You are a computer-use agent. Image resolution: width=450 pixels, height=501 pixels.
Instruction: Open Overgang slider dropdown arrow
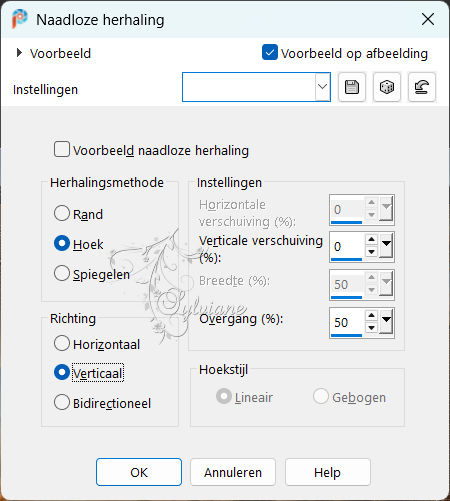click(386, 321)
